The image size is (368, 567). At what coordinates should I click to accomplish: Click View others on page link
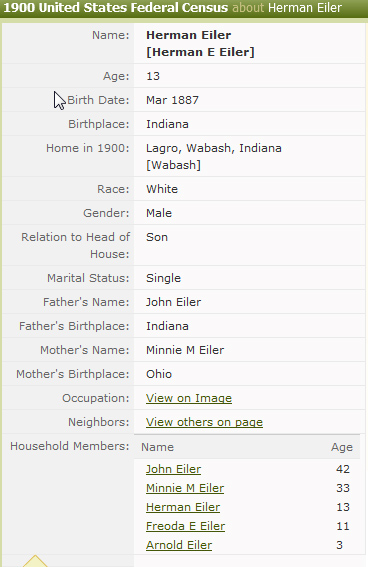[204, 422]
